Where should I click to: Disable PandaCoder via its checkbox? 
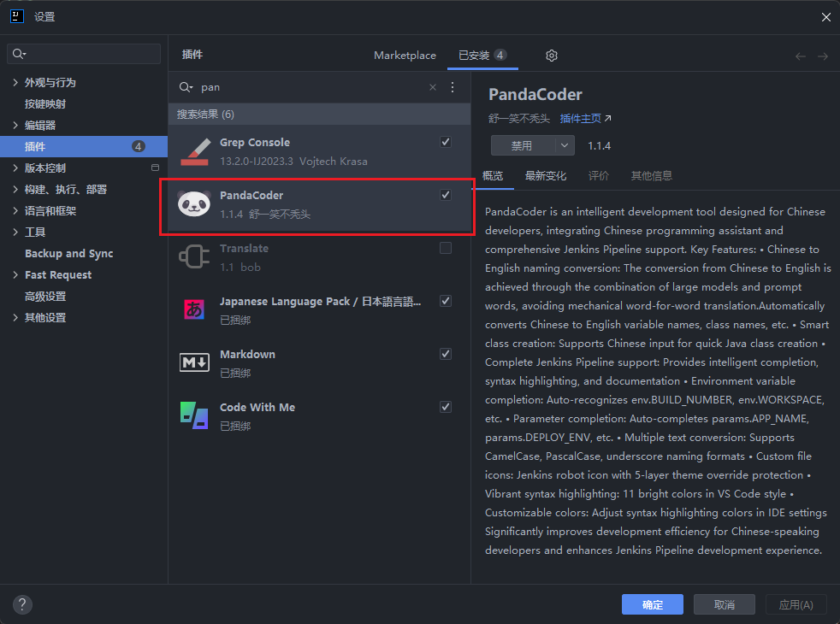[445, 195]
